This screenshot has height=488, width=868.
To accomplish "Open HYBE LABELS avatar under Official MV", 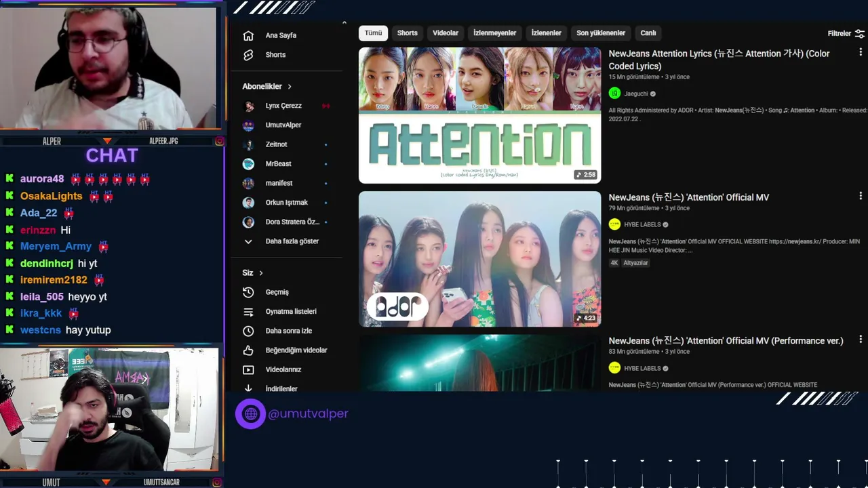I will point(614,224).
